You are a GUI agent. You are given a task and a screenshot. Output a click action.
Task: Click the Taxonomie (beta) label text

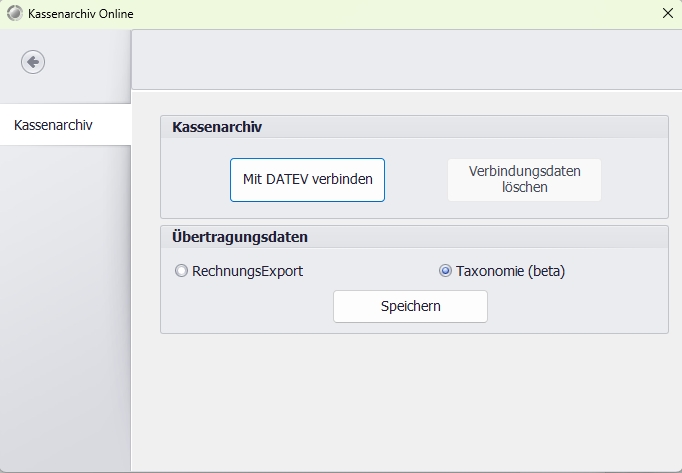click(510, 271)
